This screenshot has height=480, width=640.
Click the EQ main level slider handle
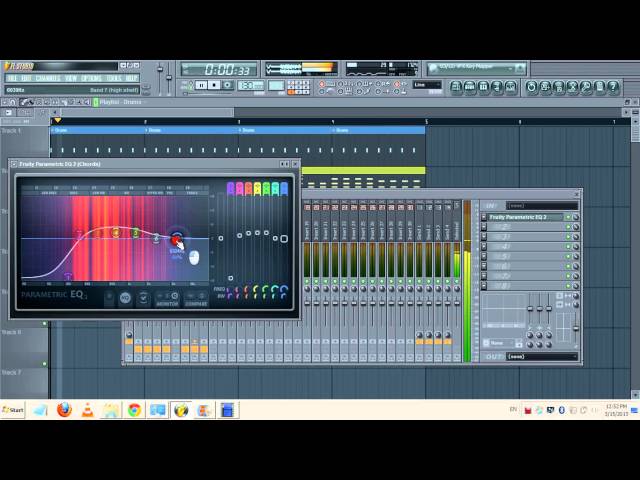[x=221, y=238]
